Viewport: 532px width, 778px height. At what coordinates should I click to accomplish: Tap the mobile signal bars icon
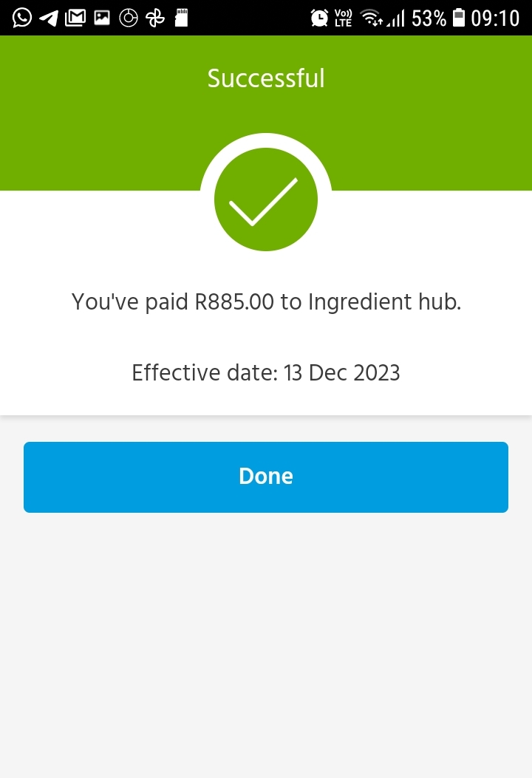click(x=396, y=18)
